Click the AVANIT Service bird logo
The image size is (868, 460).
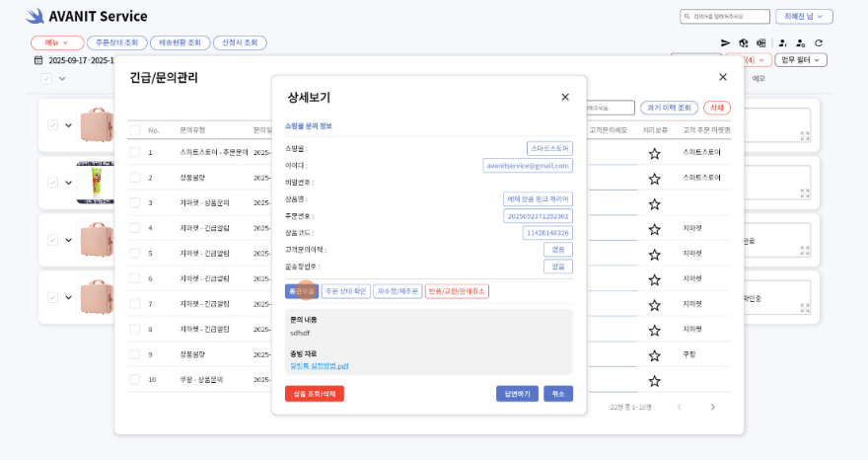tap(35, 16)
